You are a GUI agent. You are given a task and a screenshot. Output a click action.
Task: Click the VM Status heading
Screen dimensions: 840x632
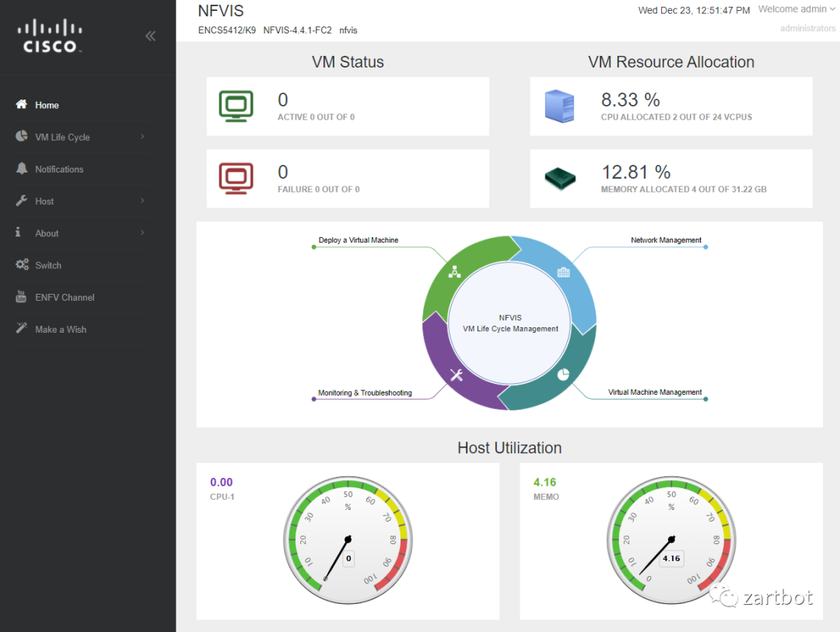(348, 61)
